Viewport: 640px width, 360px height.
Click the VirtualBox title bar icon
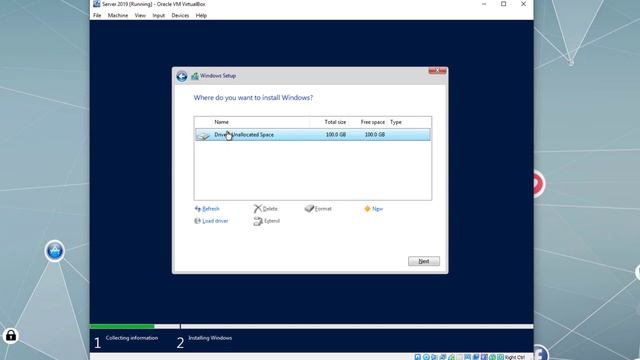96,4
